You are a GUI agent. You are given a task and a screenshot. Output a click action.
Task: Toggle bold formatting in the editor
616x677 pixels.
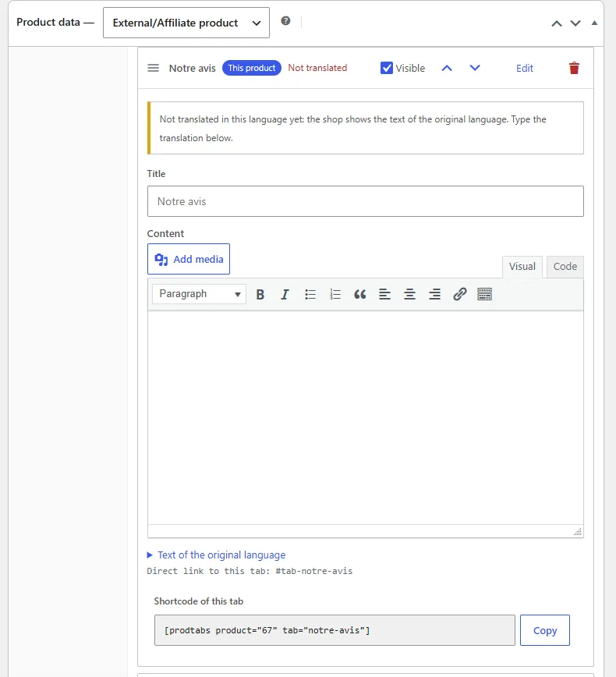coord(260,295)
